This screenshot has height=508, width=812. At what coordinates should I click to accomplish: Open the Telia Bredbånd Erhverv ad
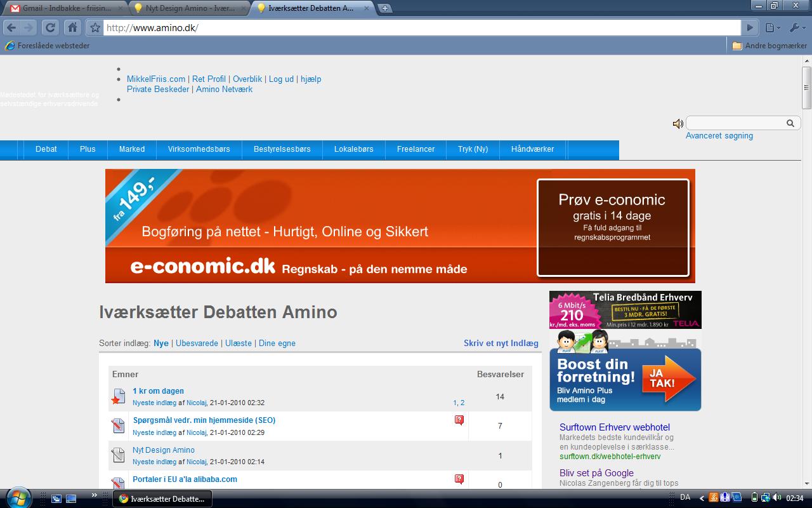[625, 310]
